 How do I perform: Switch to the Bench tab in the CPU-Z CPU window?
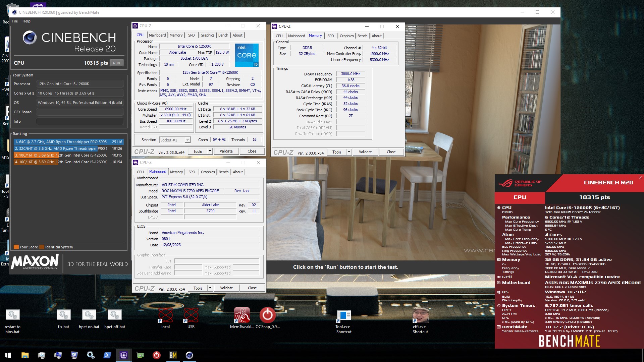(x=223, y=35)
